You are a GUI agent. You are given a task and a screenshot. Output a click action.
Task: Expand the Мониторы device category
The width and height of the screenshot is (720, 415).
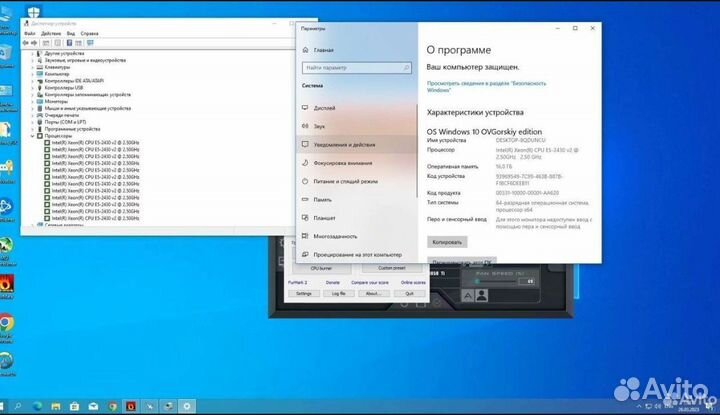click(x=34, y=101)
